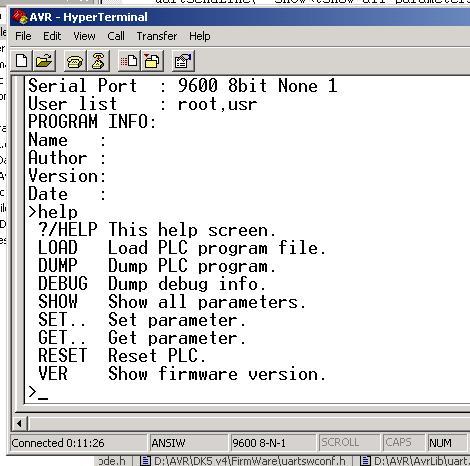Click the '?/HELP This help screen.' line
Image resolution: width=470 pixels, height=466 pixels.
[x=157, y=230]
